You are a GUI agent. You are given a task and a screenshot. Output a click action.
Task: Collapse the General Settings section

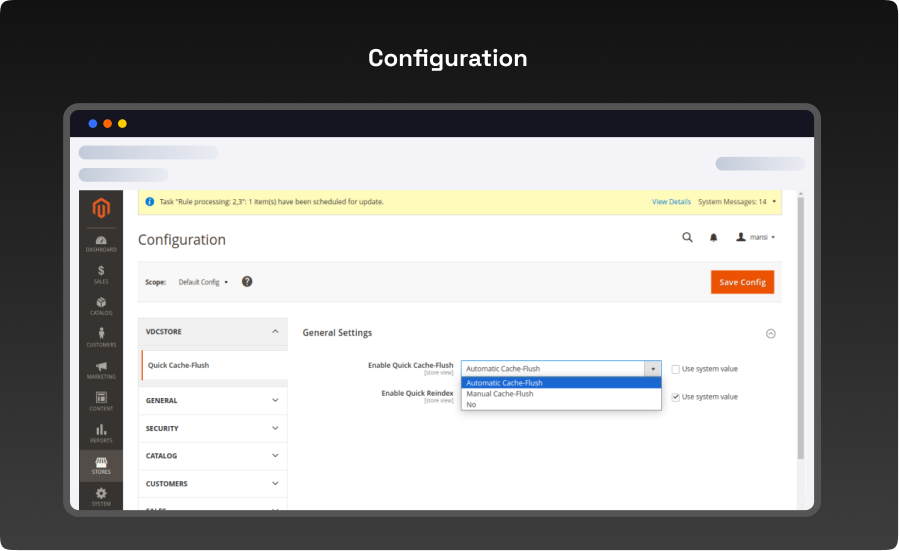pyautogui.click(x=770, y=334)
